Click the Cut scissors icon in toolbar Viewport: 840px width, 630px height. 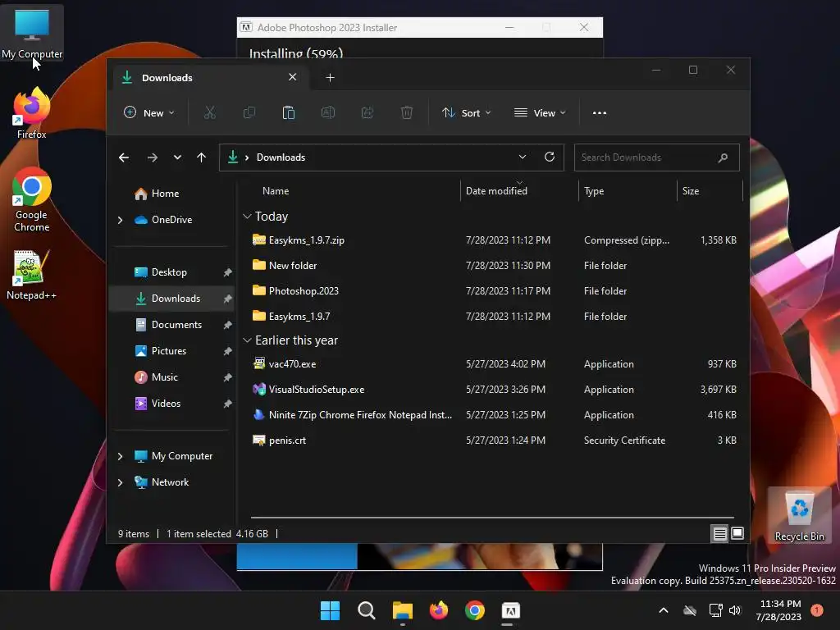click(209, 112)
